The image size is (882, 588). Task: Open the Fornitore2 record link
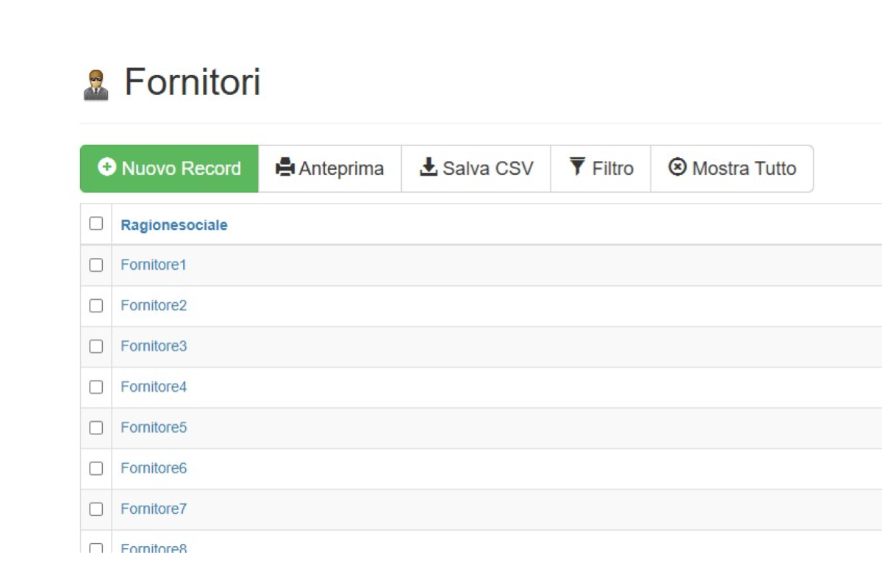click(154, 305)
